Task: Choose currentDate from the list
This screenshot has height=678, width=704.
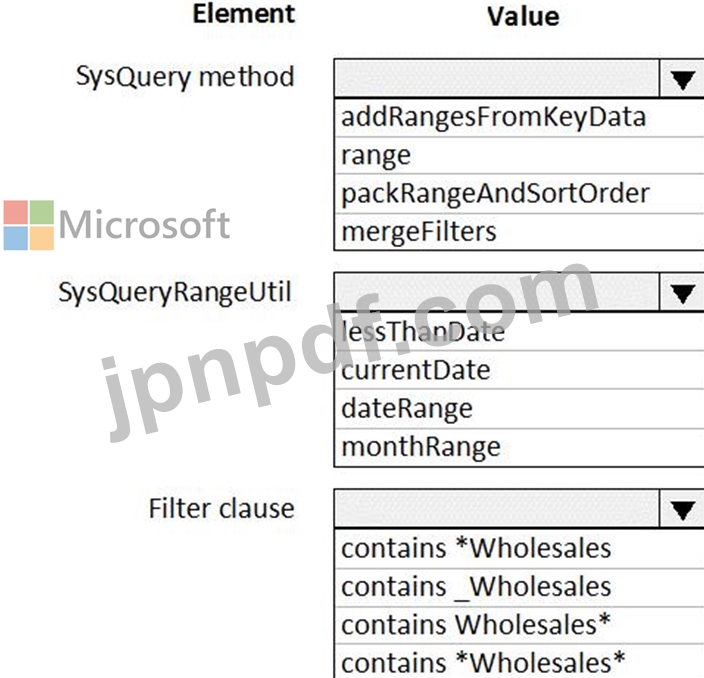Action: tap(416, 370)
